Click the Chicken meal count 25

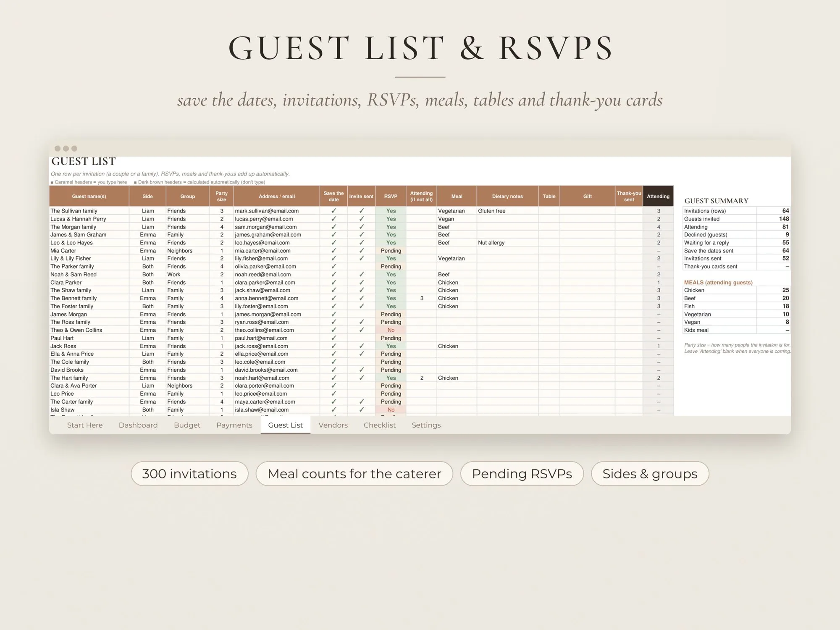click(785, 290)
